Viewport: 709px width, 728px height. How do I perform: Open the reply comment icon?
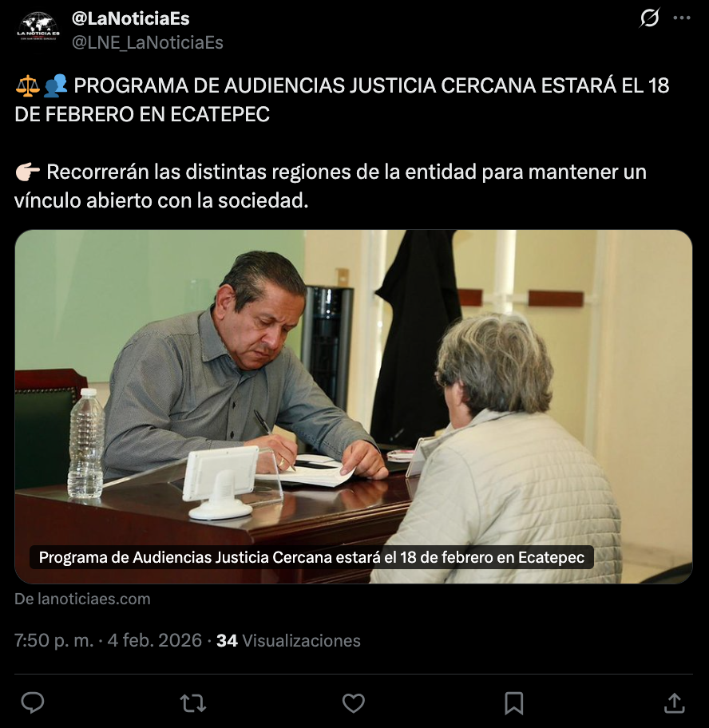click(x=33, y=702)
